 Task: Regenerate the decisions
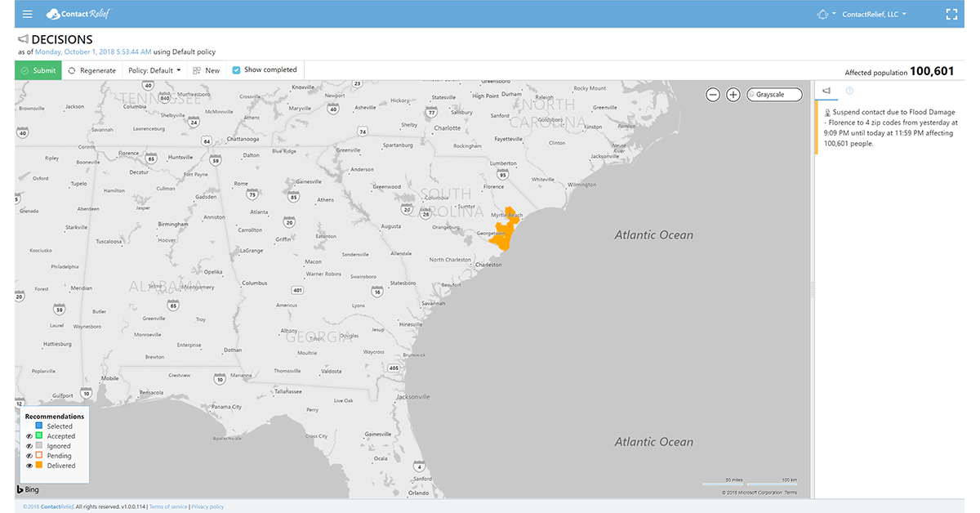coord(91,70)
